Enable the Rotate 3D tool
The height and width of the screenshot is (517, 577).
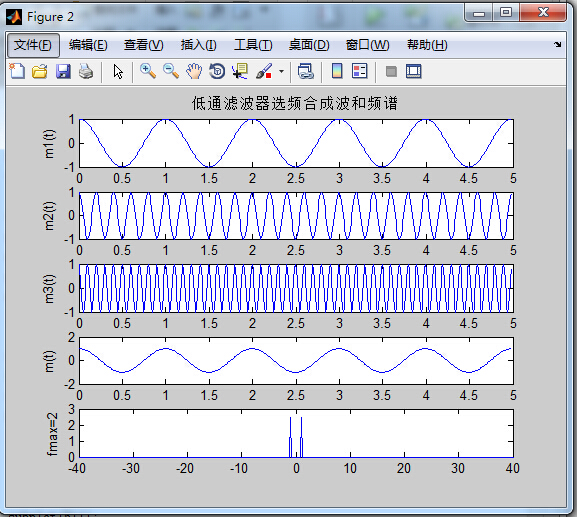(217, 71)
